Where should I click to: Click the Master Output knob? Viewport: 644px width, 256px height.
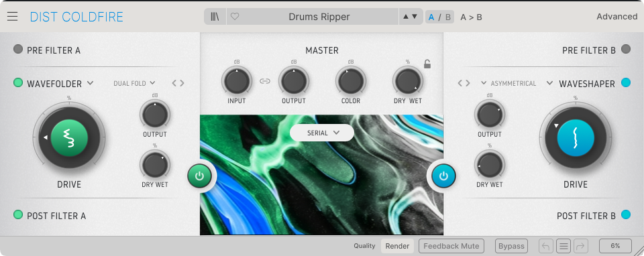tap(294, 81)
